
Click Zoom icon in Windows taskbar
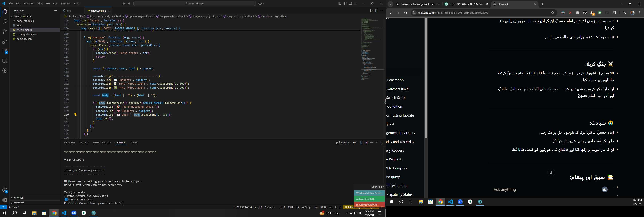74,213
